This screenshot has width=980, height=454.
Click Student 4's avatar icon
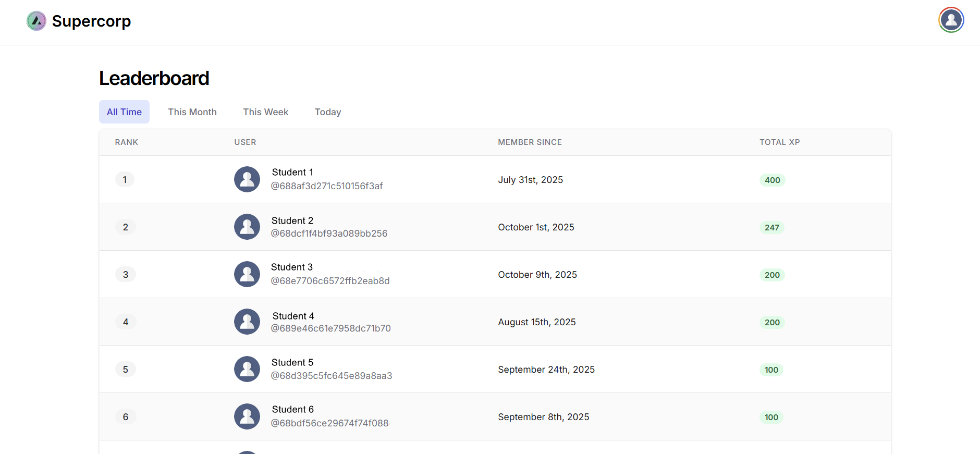(x=247, y=322)
